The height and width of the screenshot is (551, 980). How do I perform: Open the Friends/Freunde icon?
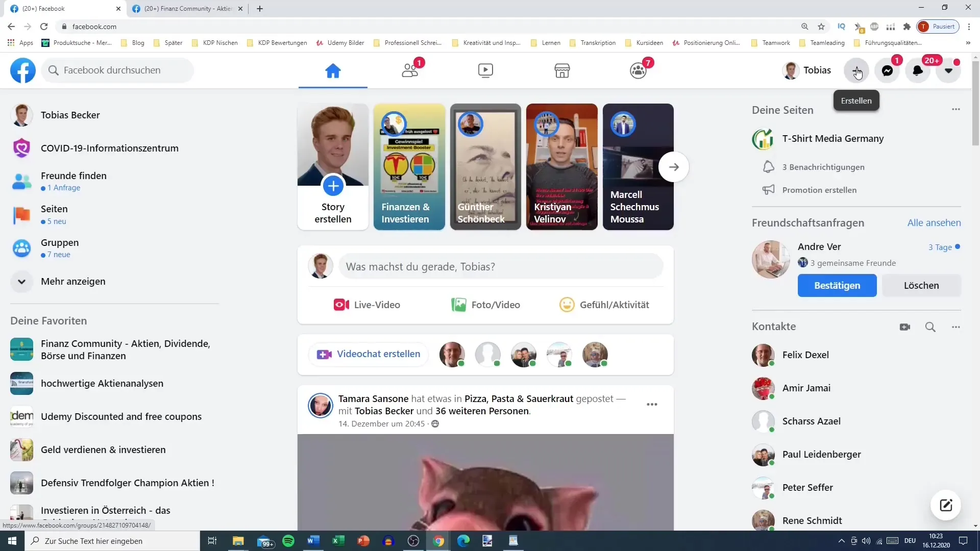(x=408, y=70)
